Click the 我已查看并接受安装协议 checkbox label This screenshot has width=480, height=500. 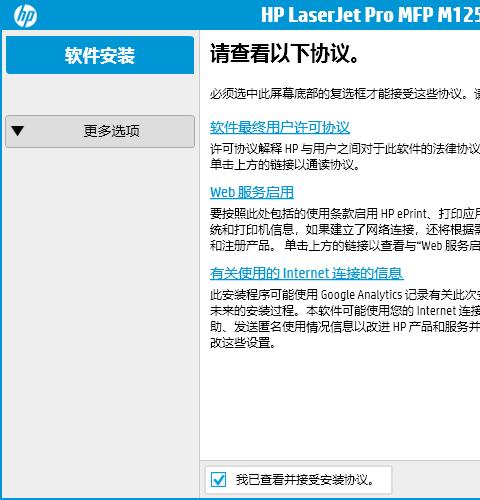point(305,480)
